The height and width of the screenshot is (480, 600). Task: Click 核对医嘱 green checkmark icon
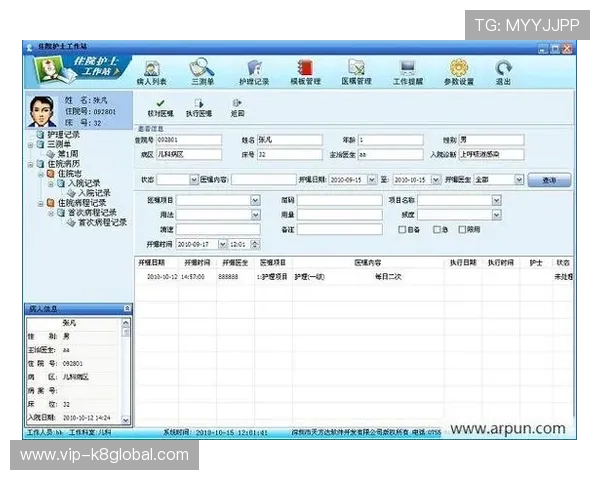(x=160, y=108)
